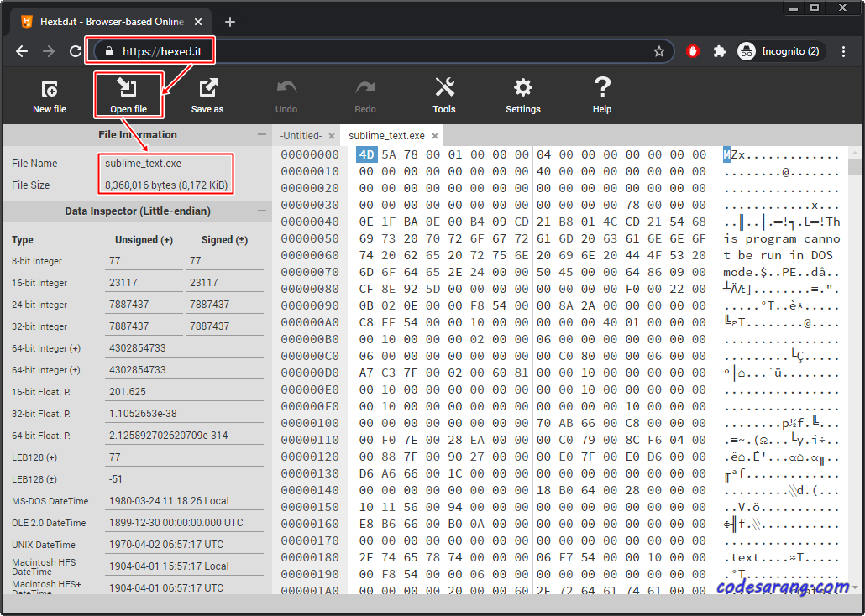Viewport: 865px width, 616px height.
Task: Open a new browser tab with plus
Action: pos(230,22)
